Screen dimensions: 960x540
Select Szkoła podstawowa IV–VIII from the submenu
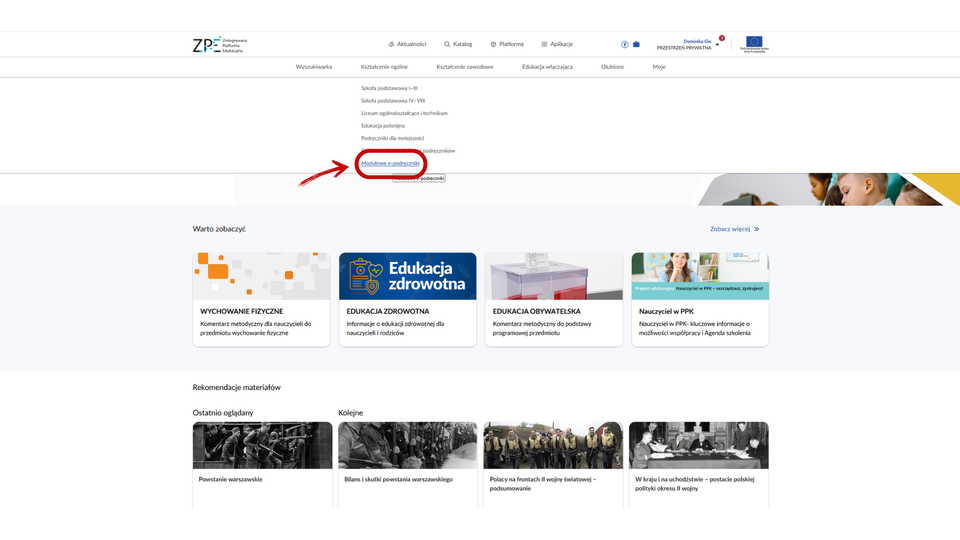pyautogui.click(x=393, y=101)
